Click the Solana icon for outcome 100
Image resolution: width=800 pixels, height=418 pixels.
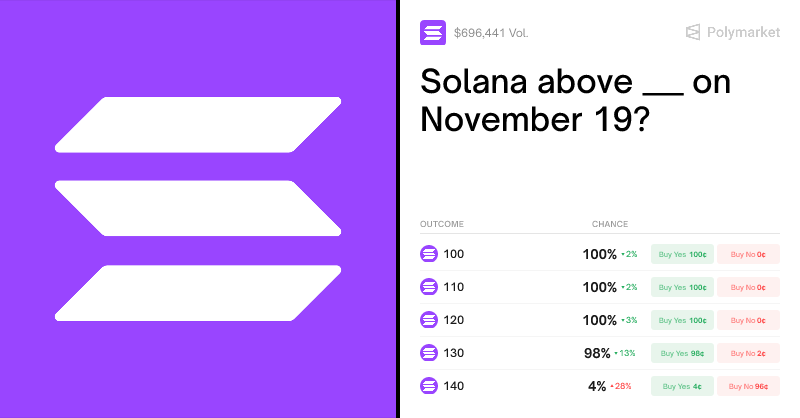pos(429,254)
